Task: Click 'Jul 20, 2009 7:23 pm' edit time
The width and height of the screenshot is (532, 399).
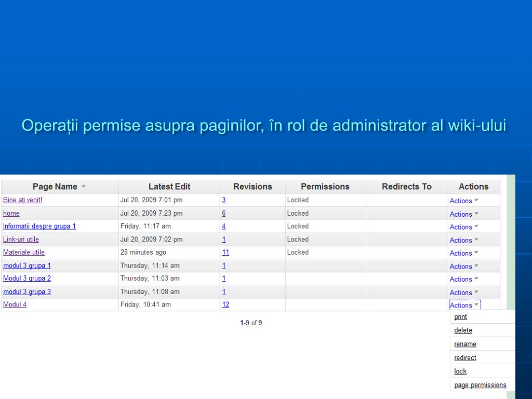Action: click(151, 214)
